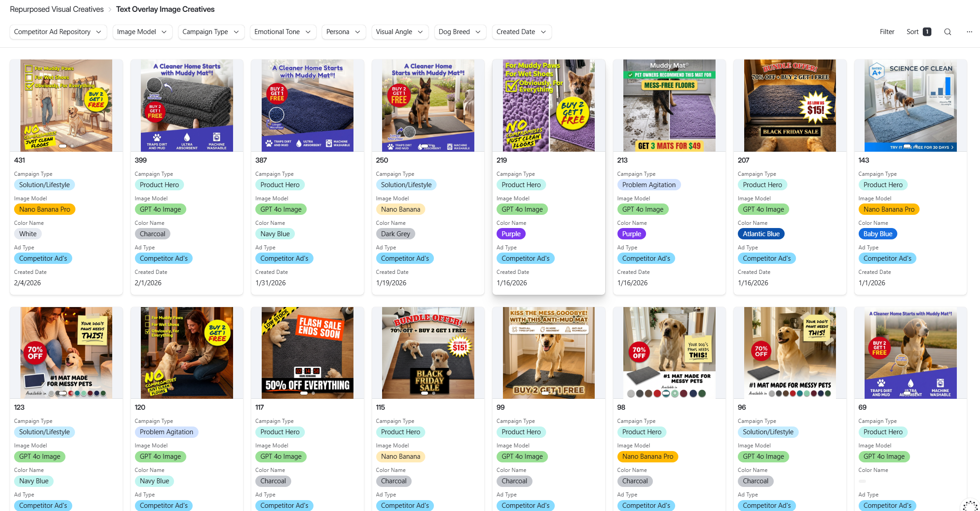Image resolution: width=980 pixels, height=511 pixels.
Task: Click the GPT 4o Image tag on card 207
Action: pos(763,209)
